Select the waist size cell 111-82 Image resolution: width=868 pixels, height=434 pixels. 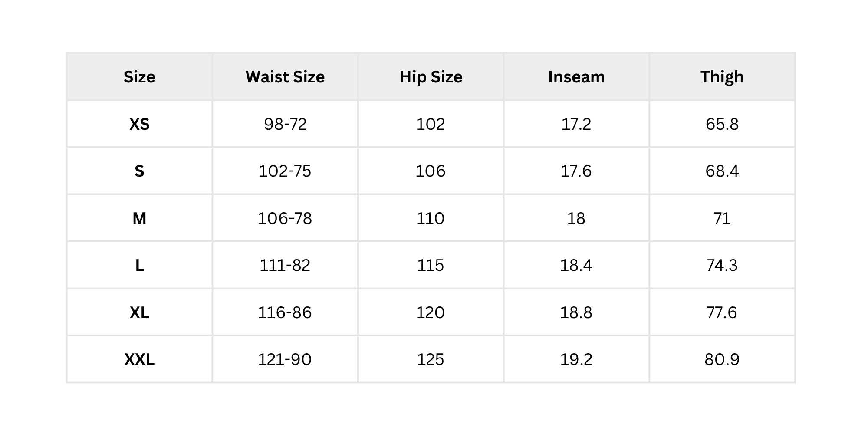(285, 265)
